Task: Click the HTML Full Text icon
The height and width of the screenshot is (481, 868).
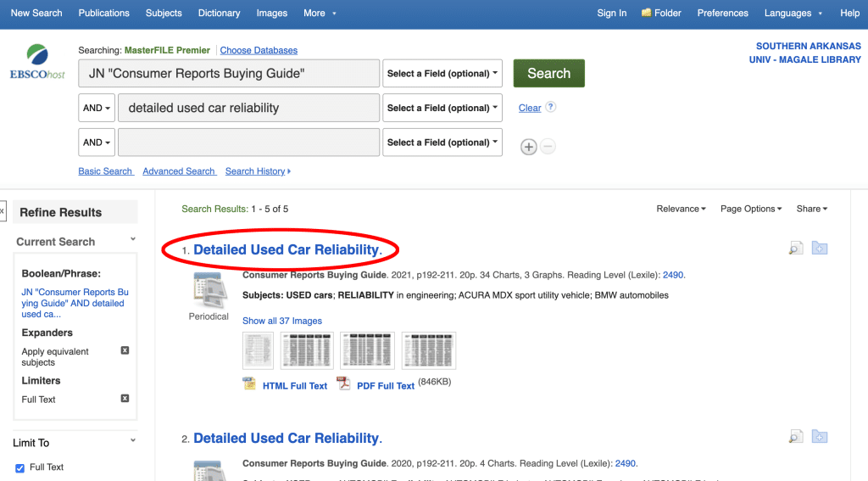Action: pos(249,384)
